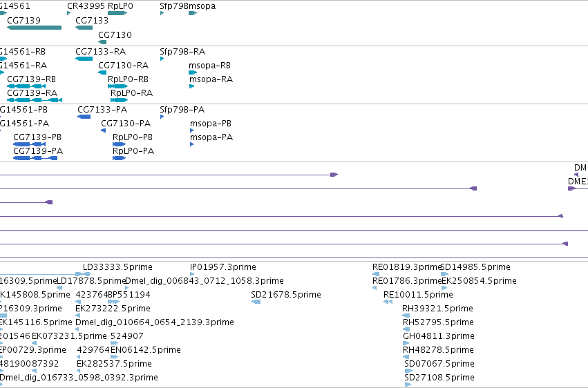The height and width of the screenshot is (388, 588).
Task: Select EST EK282537.5prime
Action: pos(79,371)
